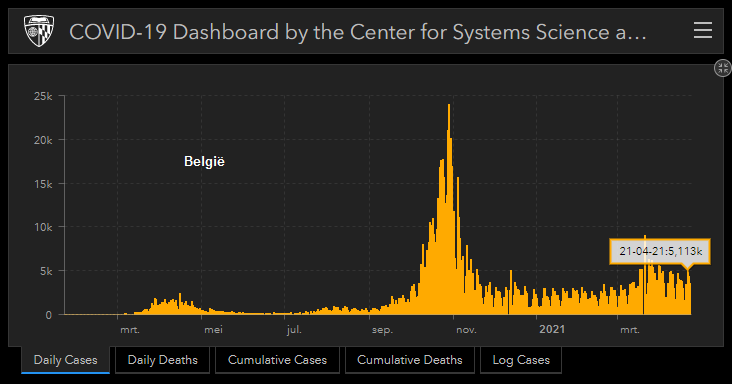
Task: Collapse the expanded chart panel
Action: [723, 68]
